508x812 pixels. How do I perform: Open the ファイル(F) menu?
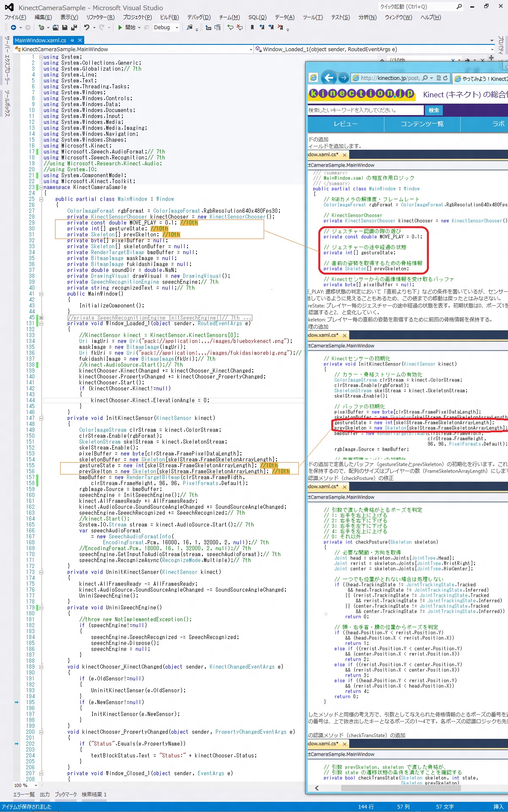click(x=15, y=17)
